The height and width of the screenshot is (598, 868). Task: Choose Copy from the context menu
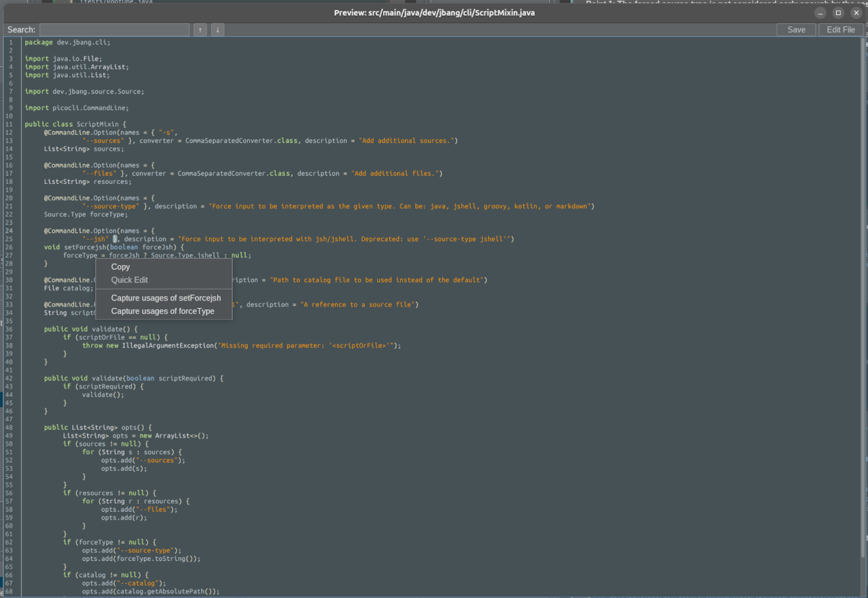[120, 267]
